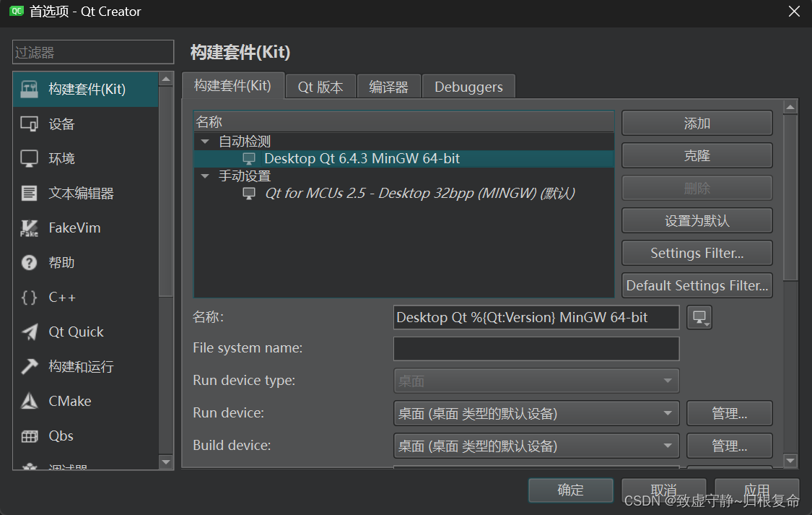812x515 pixels.
Task: Open the 构建套件(Kit) sidebar category
Action: pyautogui.click(x=85, y=89)
